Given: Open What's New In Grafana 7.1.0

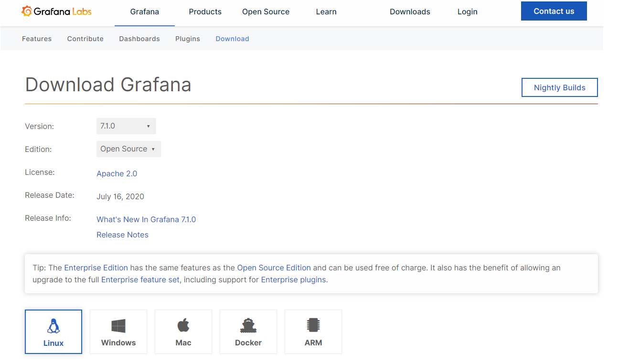Looking at the screenshot, I should coord(146,219).
